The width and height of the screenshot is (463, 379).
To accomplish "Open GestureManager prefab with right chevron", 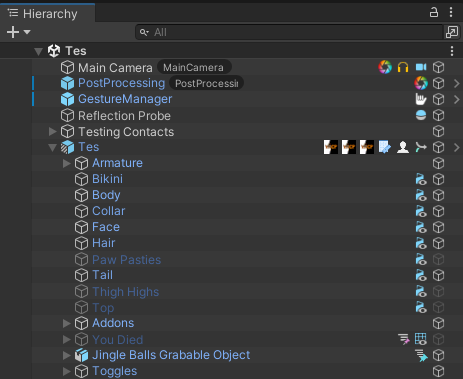I will point(457,99).
